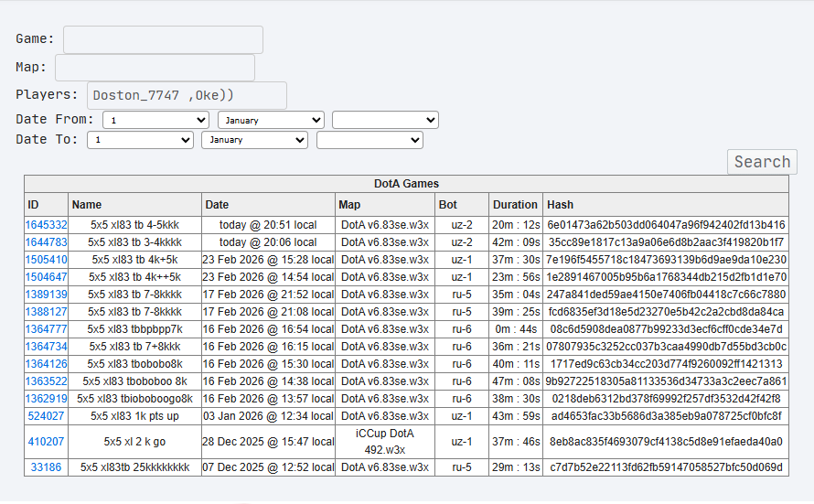Viewport: 814px width, 504px height.
Task: Open game ID 1644783
Action: pyautogui.click(x=47, y=242)
